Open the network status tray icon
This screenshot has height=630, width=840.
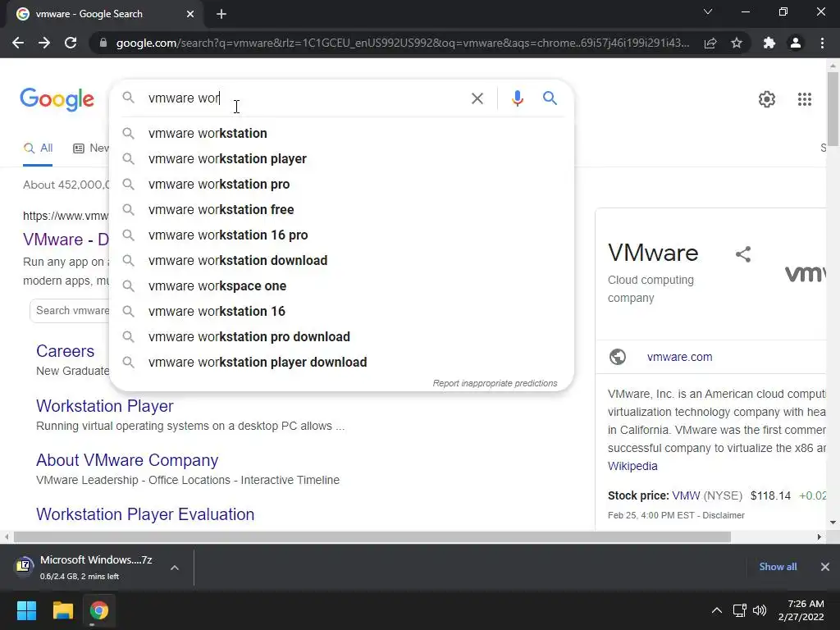coord(740,610)
